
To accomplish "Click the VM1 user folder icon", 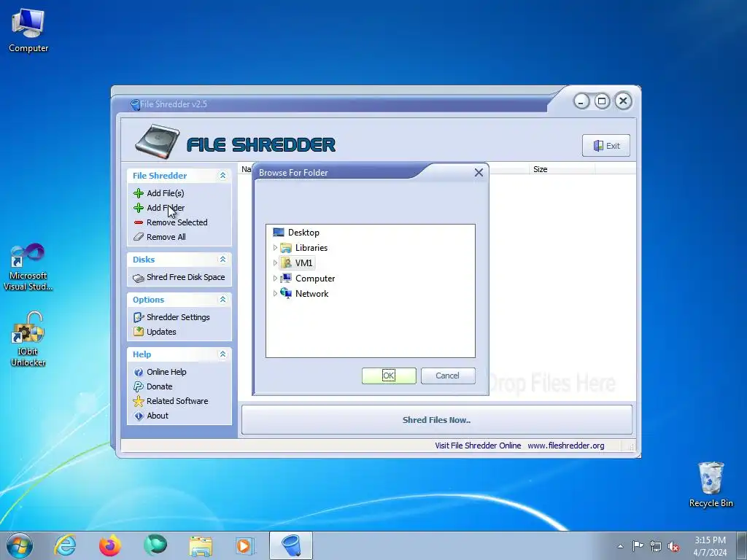I will 286,262.
